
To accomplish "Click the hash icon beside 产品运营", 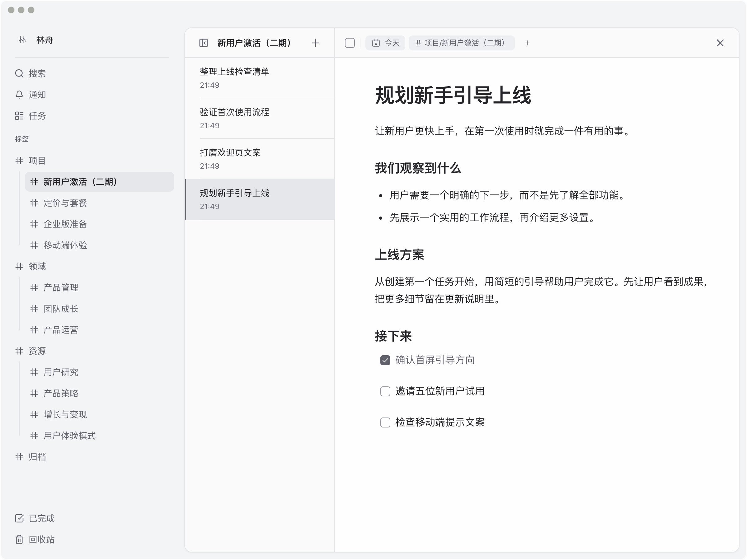I will [34, 330].
